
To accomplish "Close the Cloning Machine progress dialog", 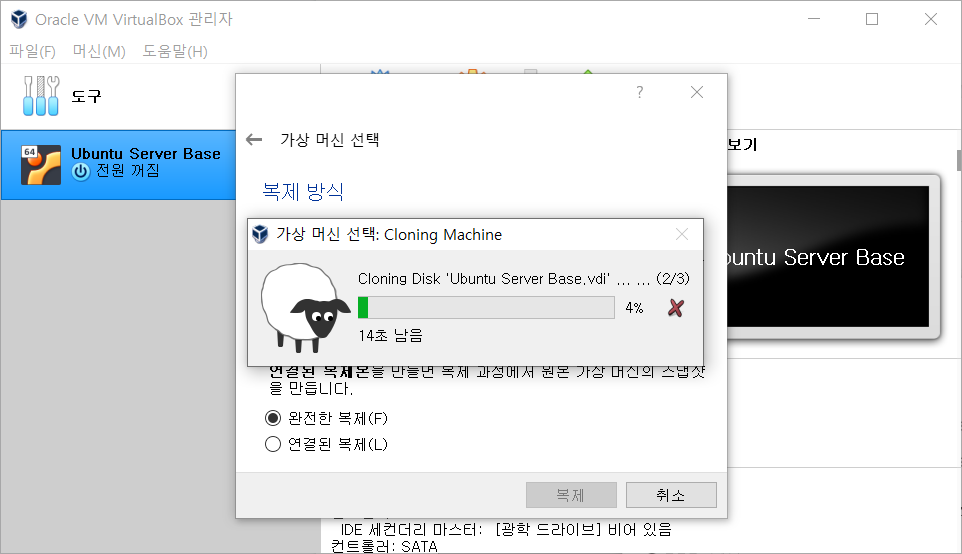I will [682, 234].
